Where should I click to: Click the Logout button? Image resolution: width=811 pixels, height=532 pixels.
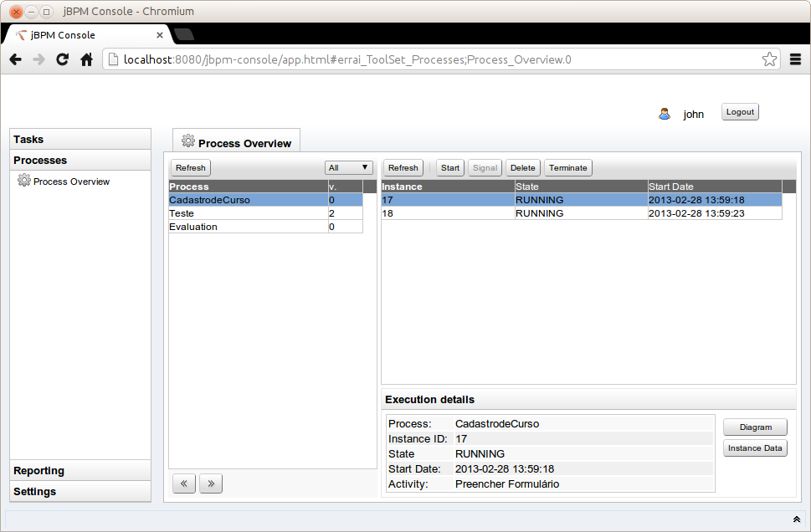pyautogui.click(x=740, y=112)
